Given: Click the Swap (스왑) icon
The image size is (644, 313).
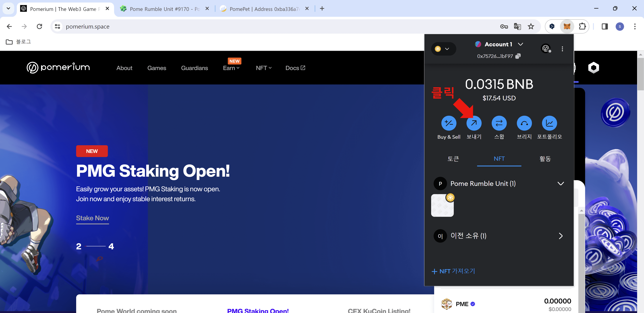Looking at the screenshot, I should [499, 123].
